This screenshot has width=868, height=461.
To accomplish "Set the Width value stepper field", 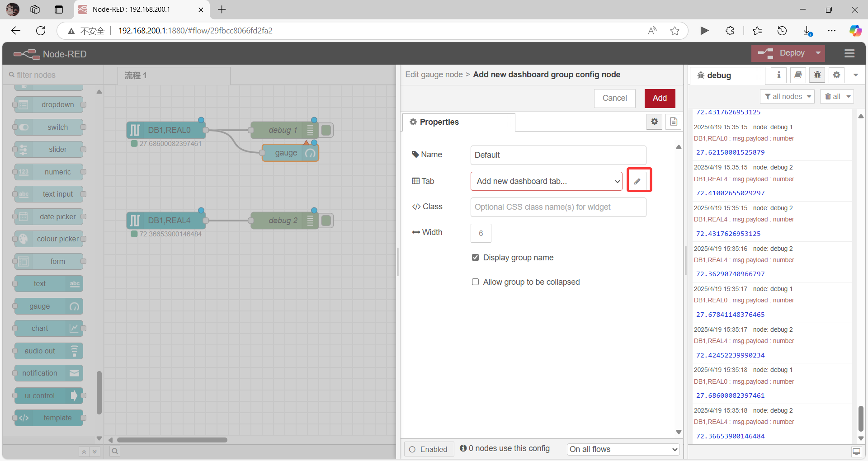I will click(x=481, y=233).
